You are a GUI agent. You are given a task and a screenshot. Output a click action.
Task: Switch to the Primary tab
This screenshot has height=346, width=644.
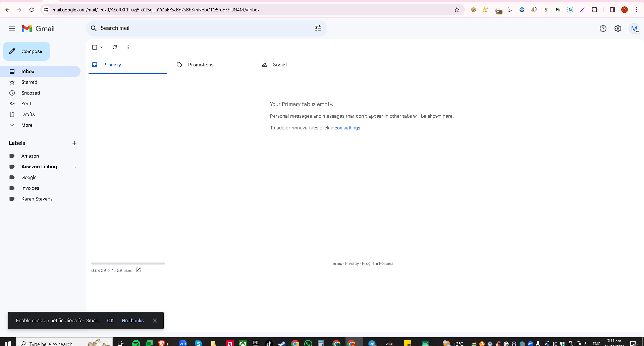pyautogui.click(x=128, y=65)
